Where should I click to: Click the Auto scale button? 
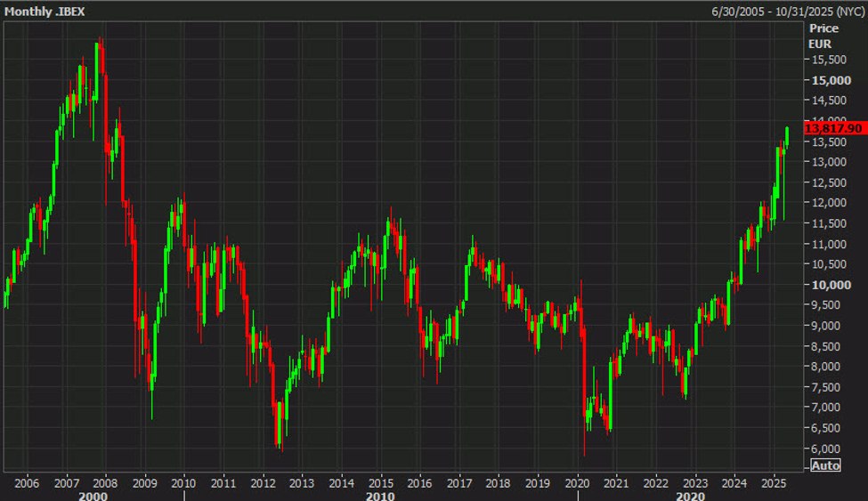tap(825, 465)
